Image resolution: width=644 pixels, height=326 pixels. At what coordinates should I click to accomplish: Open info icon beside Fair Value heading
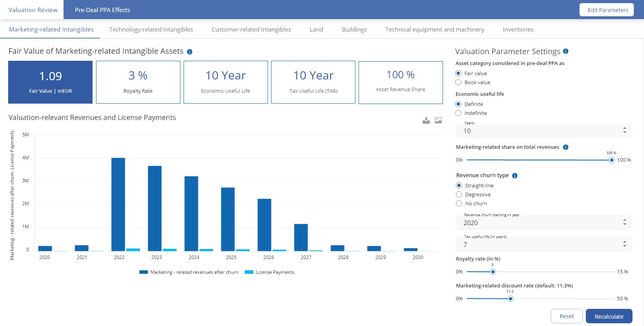point(190,52)
